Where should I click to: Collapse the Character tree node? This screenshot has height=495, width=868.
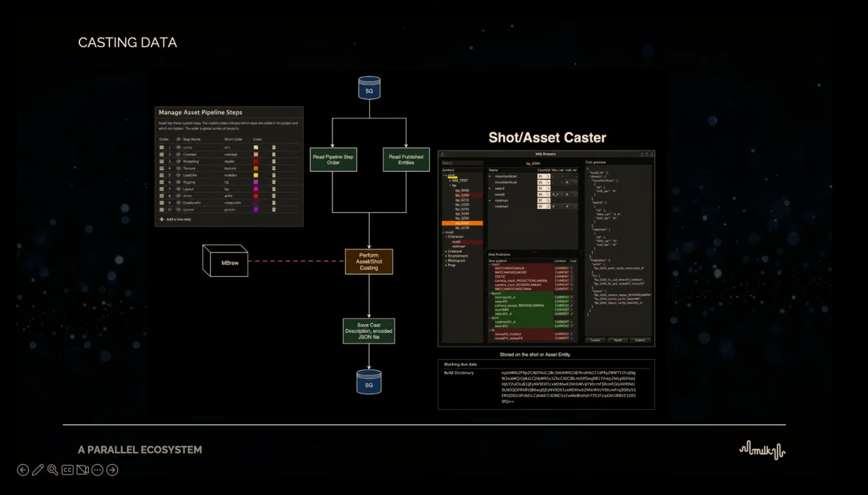(446, 237)
